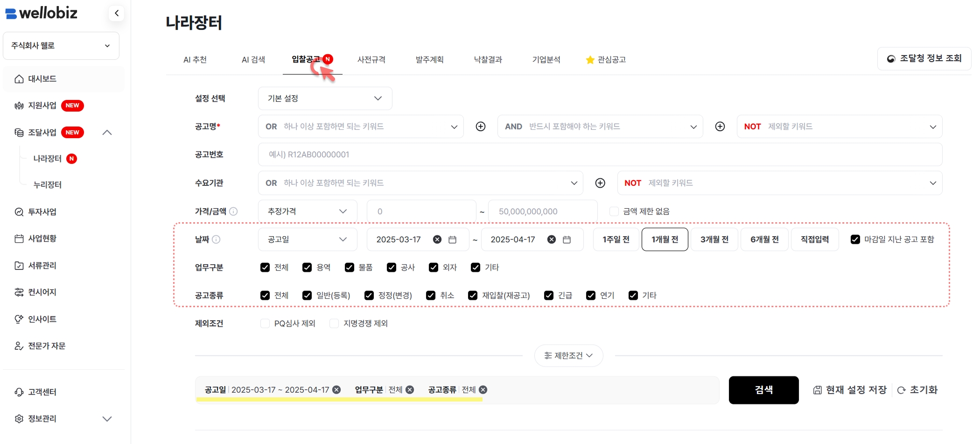Screen dimensions: 980x444
Task: Remove the 공고종류 전체 filter chip
Action: coord(483,390)
